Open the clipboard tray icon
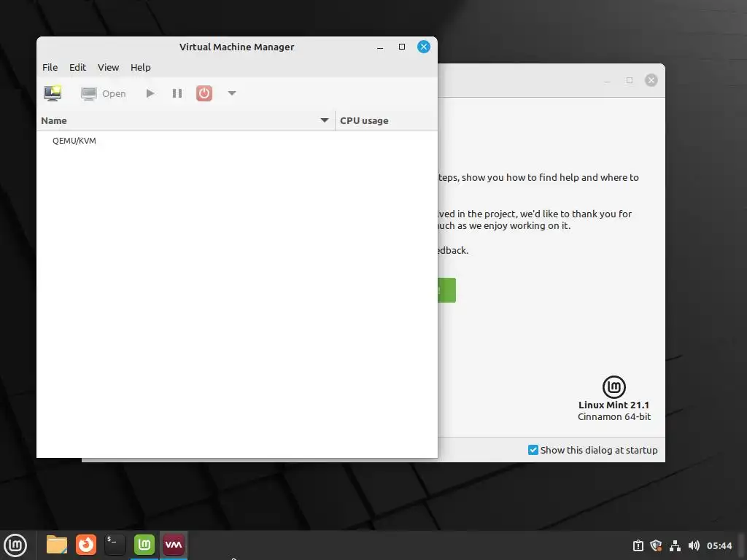The height and width of the screenshot is (560, 747). (638, 545)
